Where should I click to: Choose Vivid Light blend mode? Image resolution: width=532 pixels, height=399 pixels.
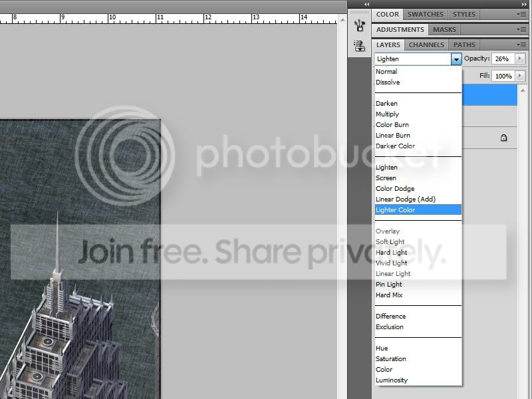418,263
